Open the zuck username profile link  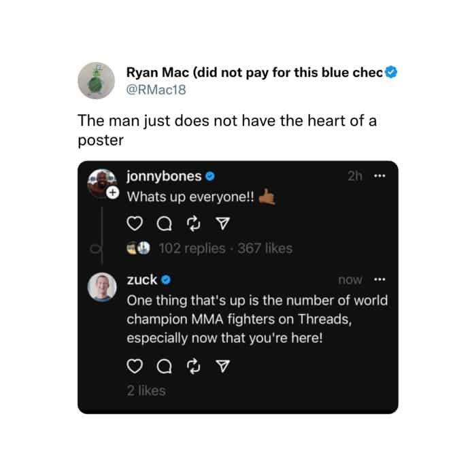coord(142,279)
